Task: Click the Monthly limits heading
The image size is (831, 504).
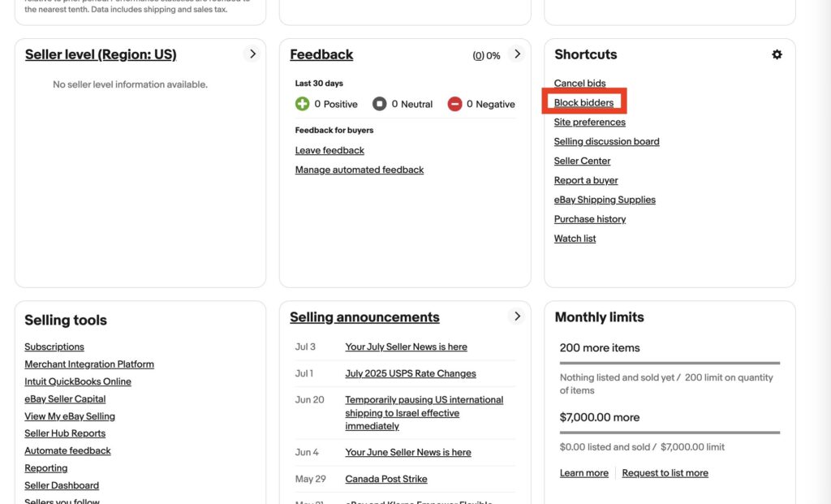Action: coord(600,317)
